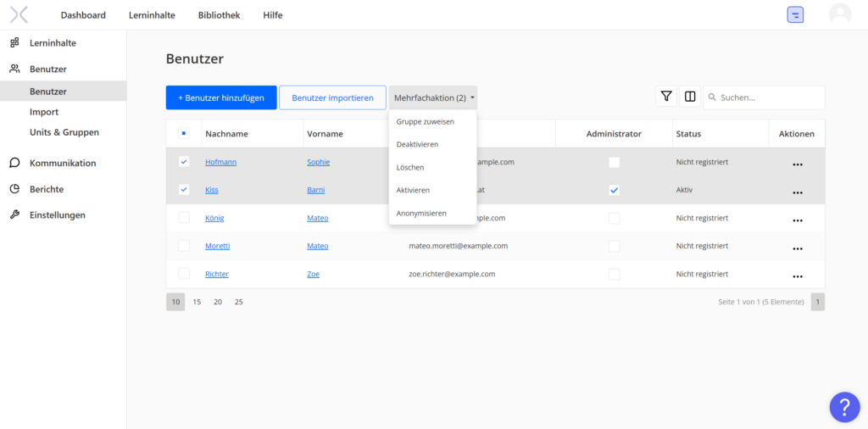This screenshot has width=868, height=429.
Task: Sort by the Status column header
Action: pyautogui.click(x=688, y=133)
